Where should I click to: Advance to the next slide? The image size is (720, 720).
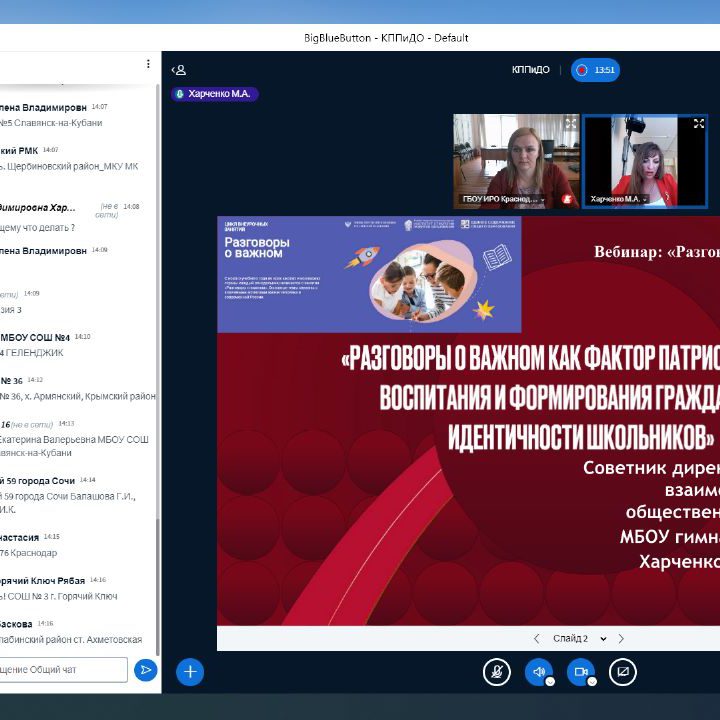tap(621, 638)
